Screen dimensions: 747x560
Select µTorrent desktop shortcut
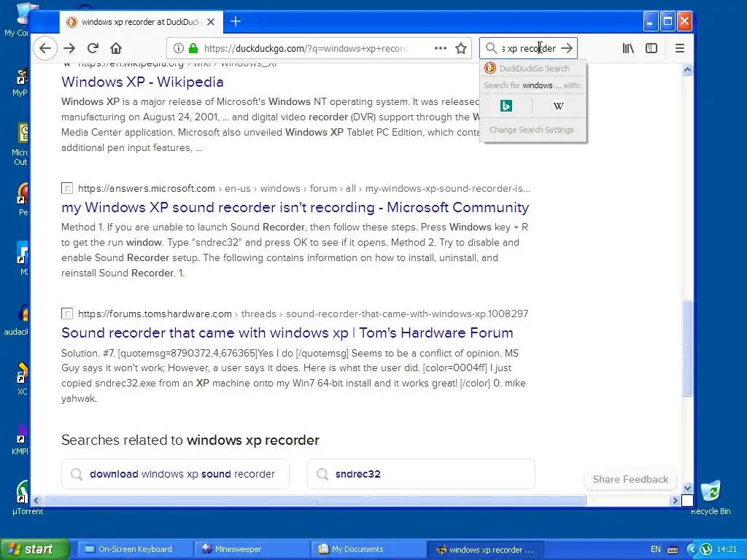point(21,497)
